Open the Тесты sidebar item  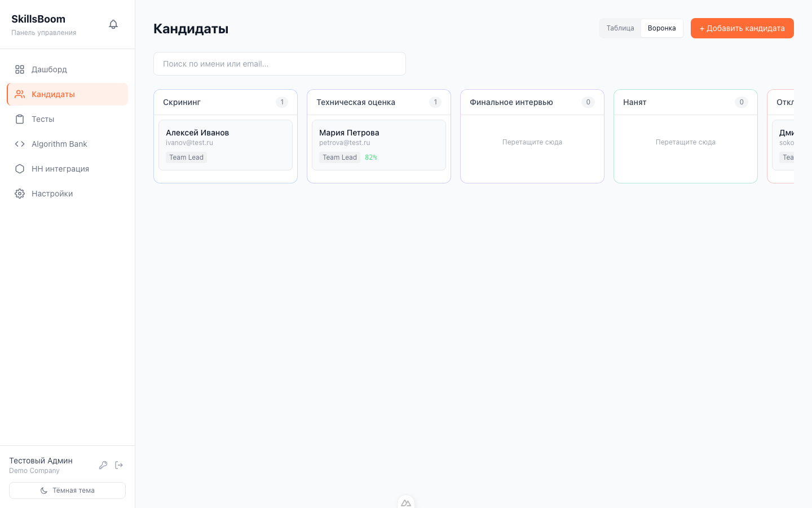(68, 119)
